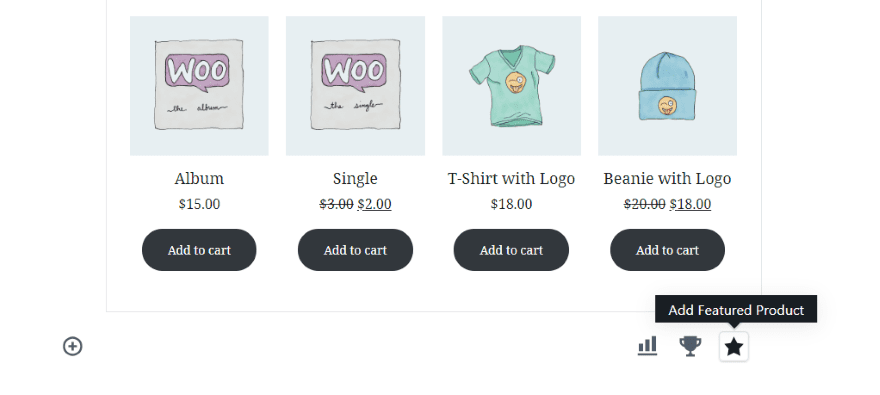Click the star Add Featured Product icon
This screenshot has height=395, width=880.
point(734,347)
